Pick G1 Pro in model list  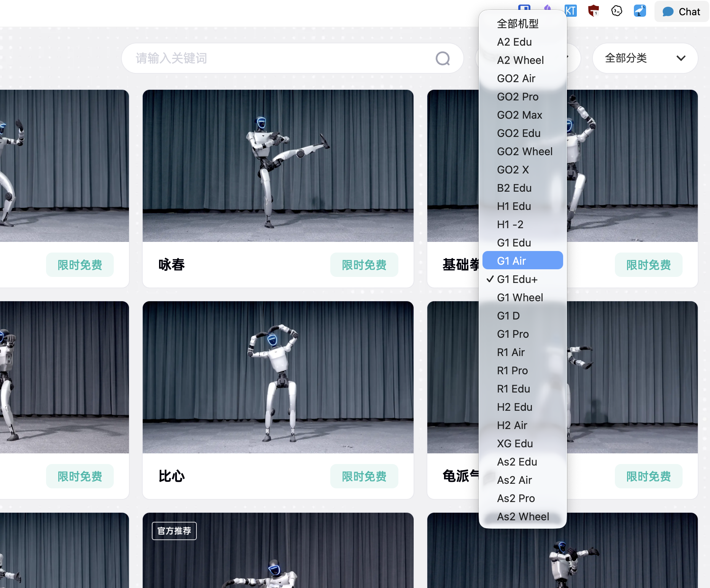tap(522, 334)
